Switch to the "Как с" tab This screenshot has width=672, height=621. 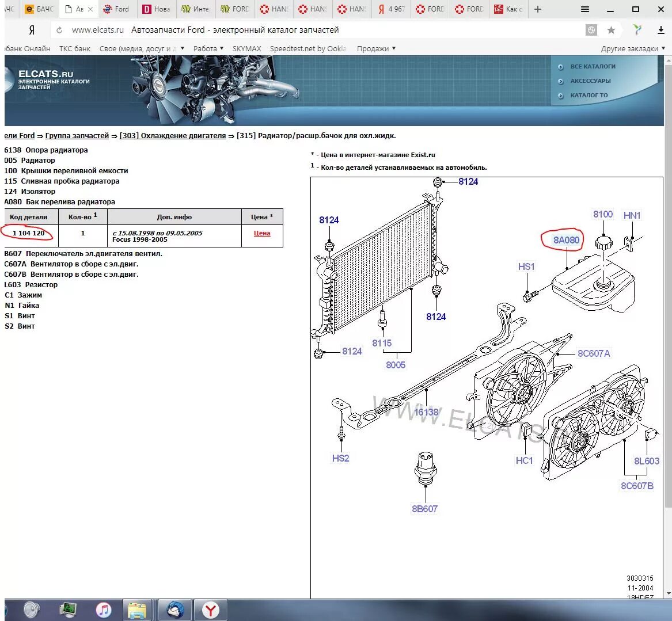pos(508,9)
